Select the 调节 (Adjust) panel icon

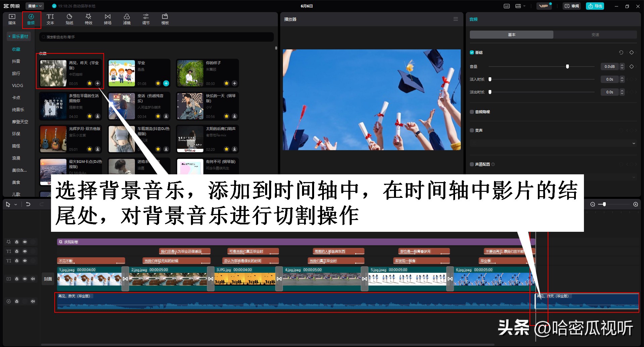pyautogui.click(x=146, y=18)
